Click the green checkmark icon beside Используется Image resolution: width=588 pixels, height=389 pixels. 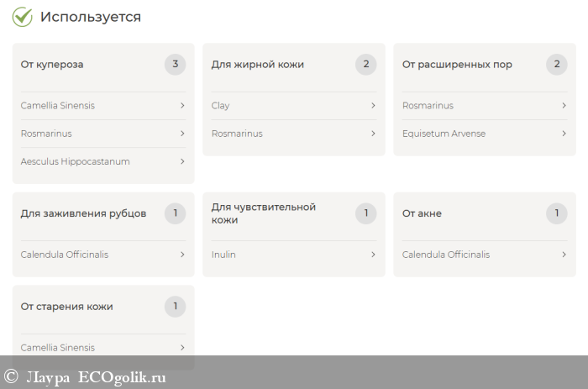[23, 17]
